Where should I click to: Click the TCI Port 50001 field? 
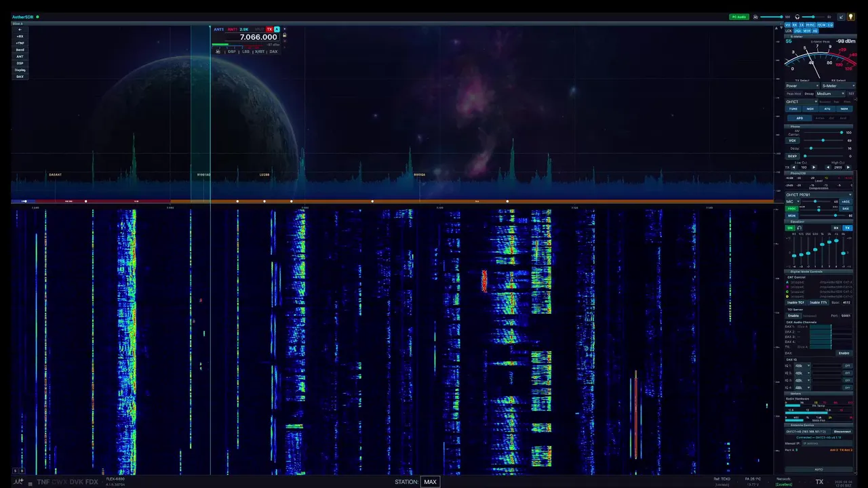(x=846, y=316)
